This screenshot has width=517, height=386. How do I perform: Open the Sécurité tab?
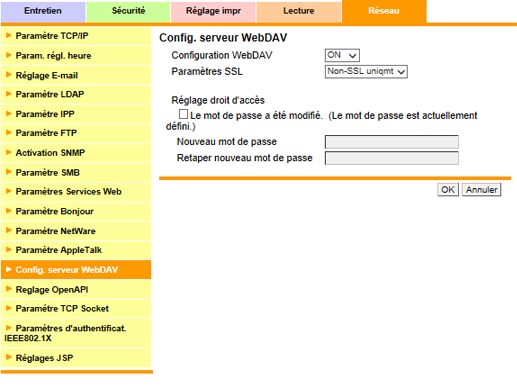click(x=128, y=11)
